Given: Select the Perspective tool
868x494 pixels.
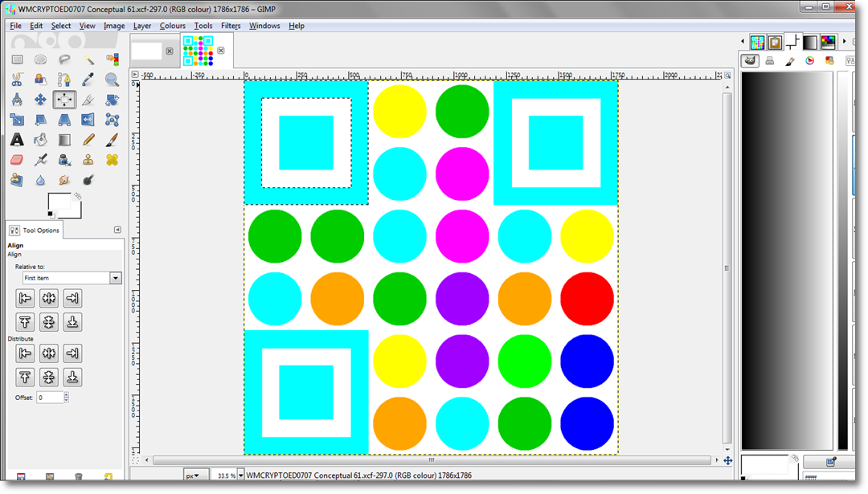Looking at the screenshot, I should click(64, 120).
